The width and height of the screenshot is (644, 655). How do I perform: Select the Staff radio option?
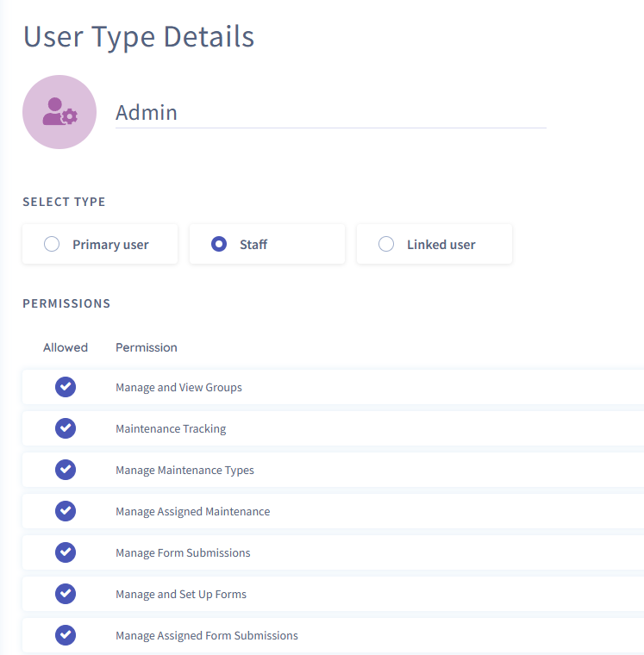tap(219, 244)
